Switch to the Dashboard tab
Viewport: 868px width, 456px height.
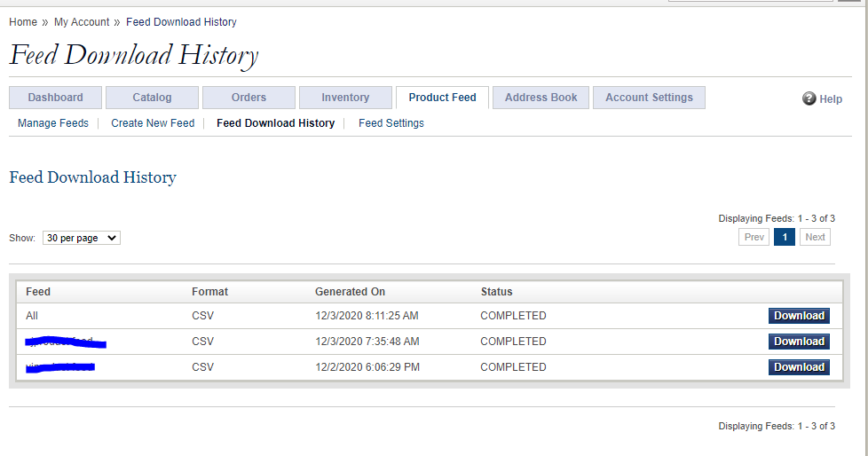click(x=55, y=98)
